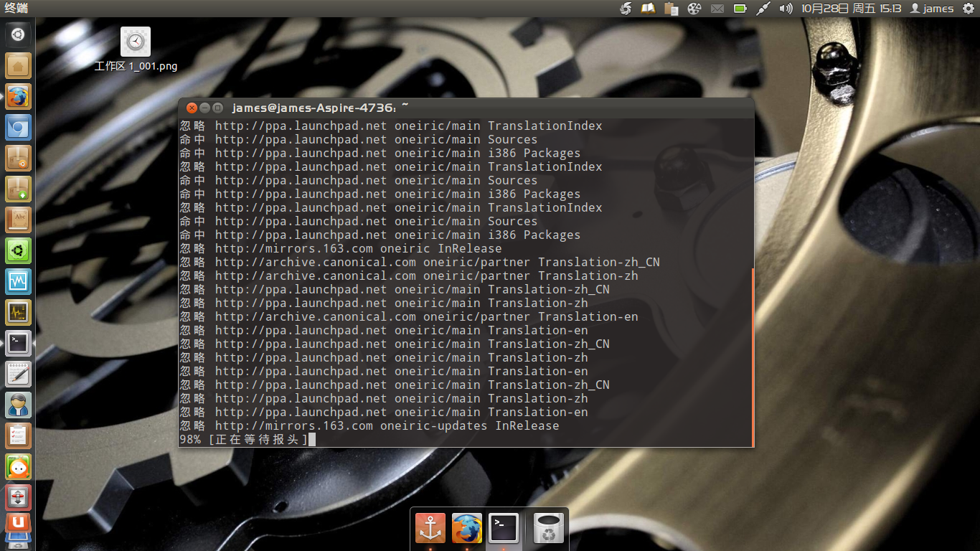This screenshot has height=551, width=980.
Task: Open the session gear menu in panel
Action: (x=969, y=9)
